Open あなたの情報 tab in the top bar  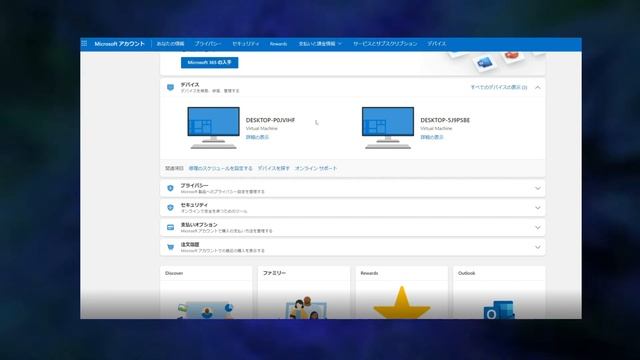pyautogui.click(x=170, y=44)
